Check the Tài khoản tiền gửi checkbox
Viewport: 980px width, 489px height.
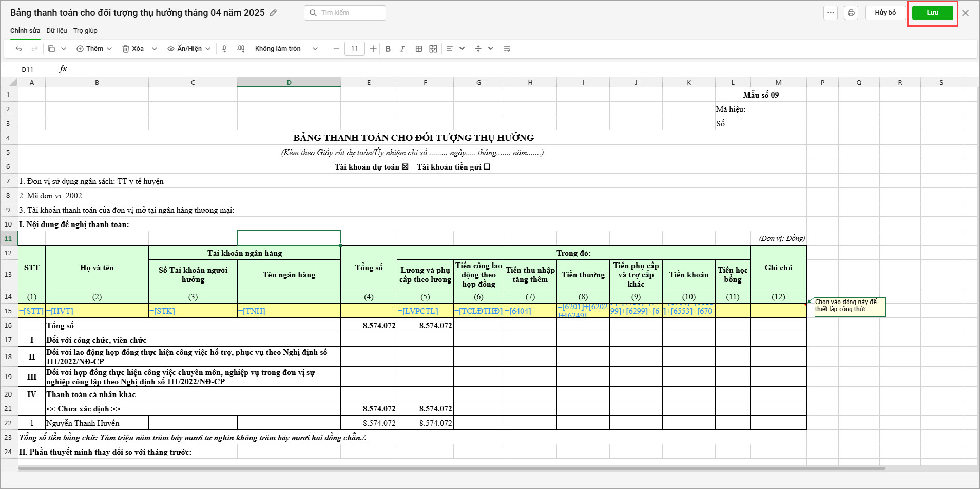487,167
